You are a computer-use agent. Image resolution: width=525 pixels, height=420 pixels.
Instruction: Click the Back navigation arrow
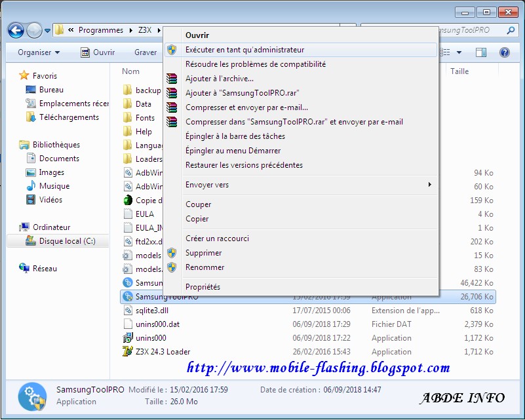16,30
